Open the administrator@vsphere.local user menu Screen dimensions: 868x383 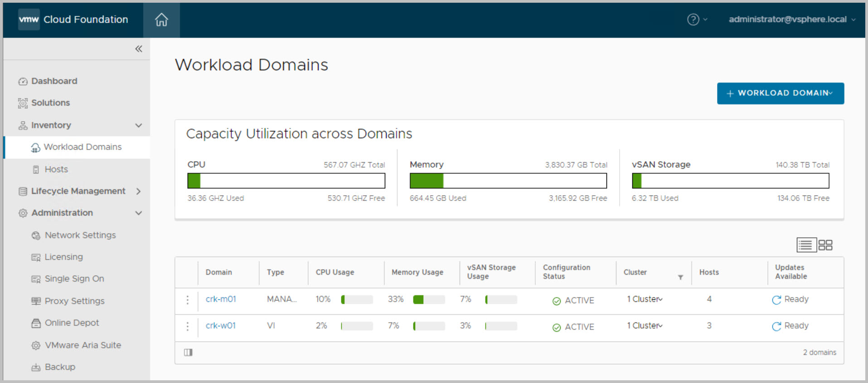[791, 19]
